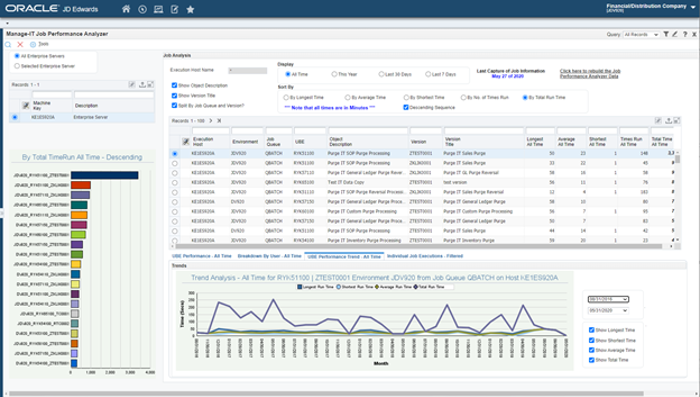Click the edit-note icon in header

pyautogui.click(x=175, y=9)
